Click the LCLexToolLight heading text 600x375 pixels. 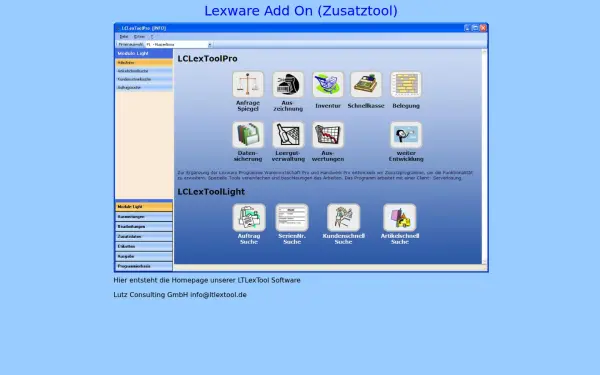(211, 192)
